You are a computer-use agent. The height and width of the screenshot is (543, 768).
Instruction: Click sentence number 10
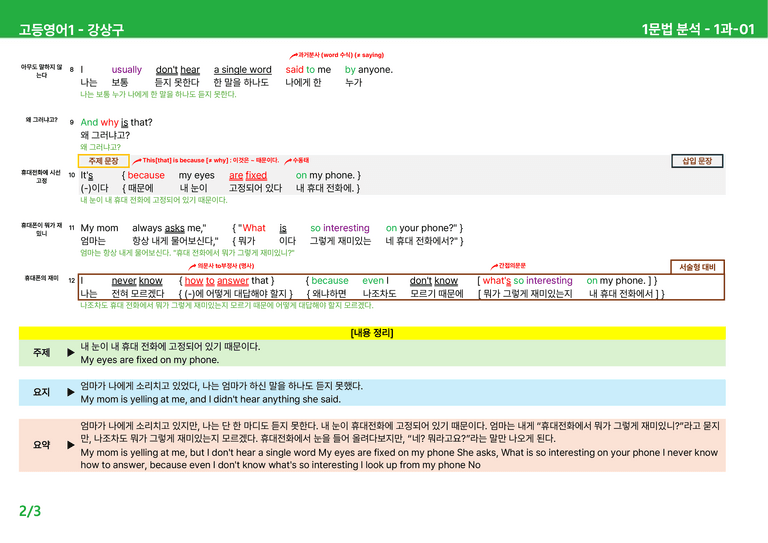[x=72, y=175]
